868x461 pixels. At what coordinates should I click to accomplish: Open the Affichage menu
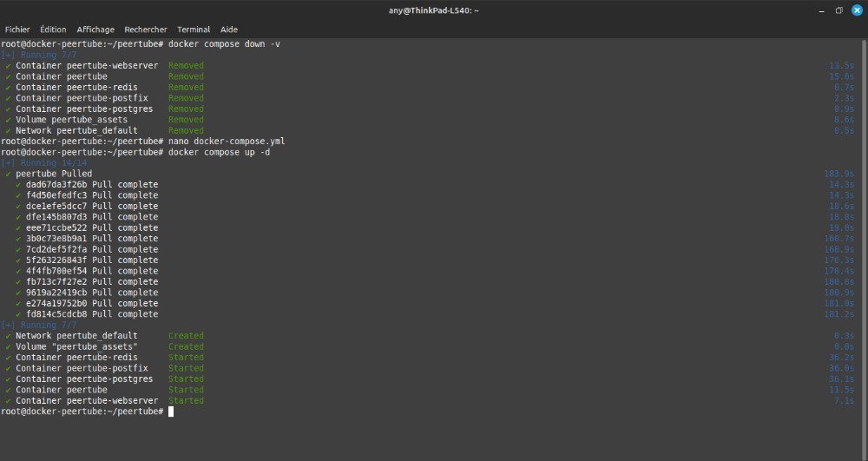coord(95,30)
